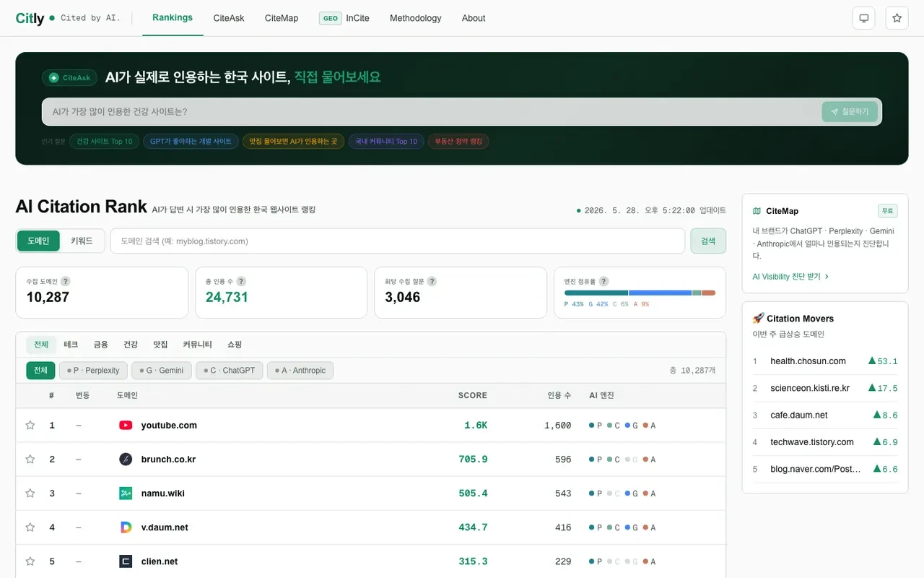
Task: Click the GPT가 좋아하는 개발 사이트 chip
Action: coord(191,142)
